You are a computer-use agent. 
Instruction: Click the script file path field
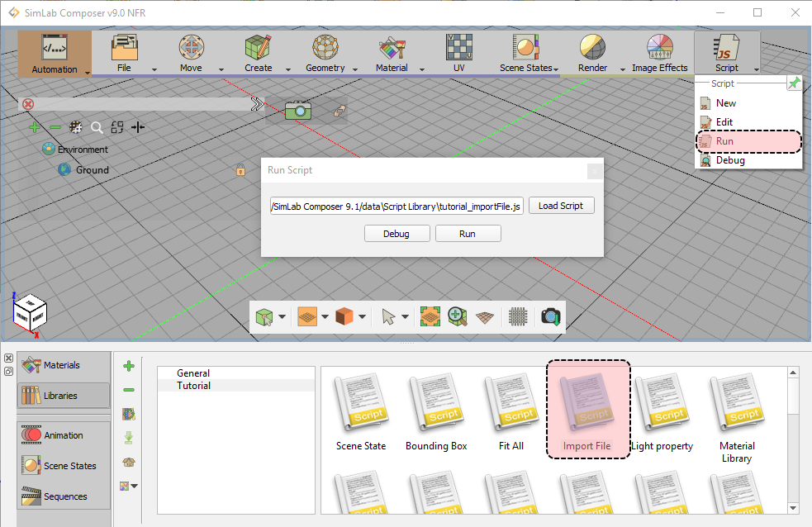[397, 206]
